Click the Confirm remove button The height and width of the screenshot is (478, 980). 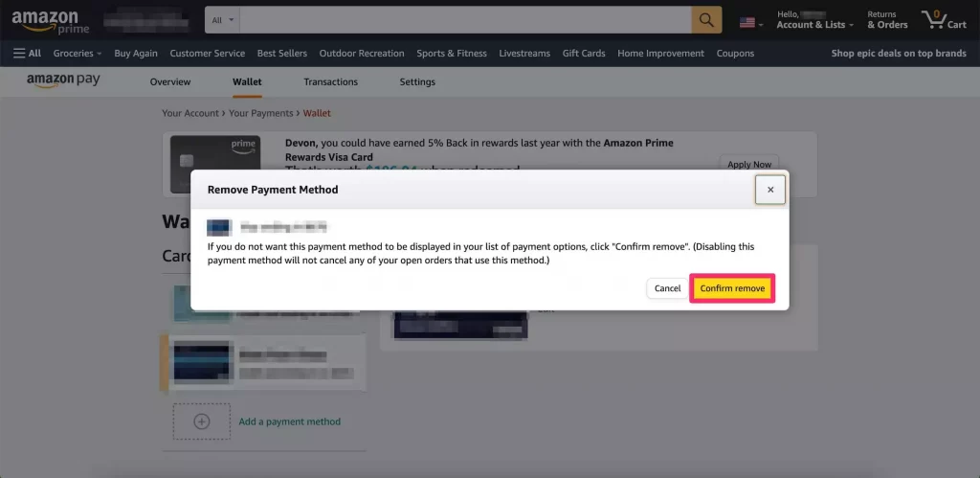(732, 288)
